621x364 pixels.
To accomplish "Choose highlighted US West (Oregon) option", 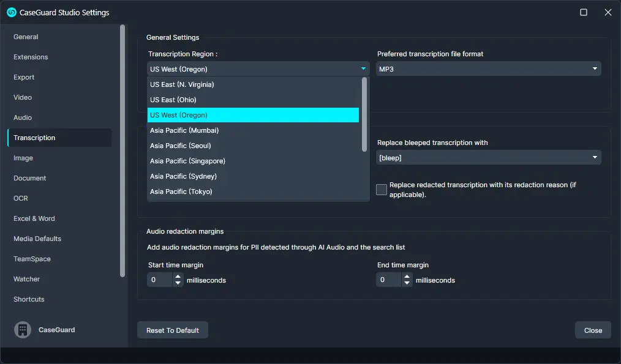I will pos(253,115).
